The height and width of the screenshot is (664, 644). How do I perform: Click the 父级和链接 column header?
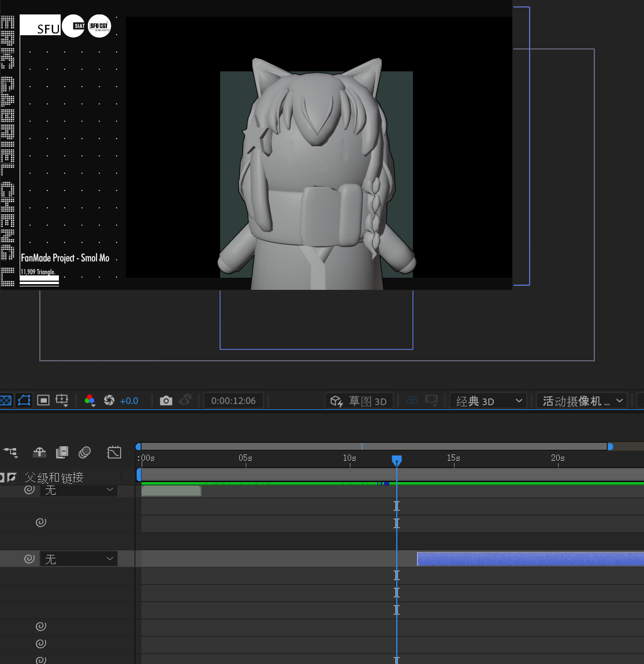click(54, 478)
